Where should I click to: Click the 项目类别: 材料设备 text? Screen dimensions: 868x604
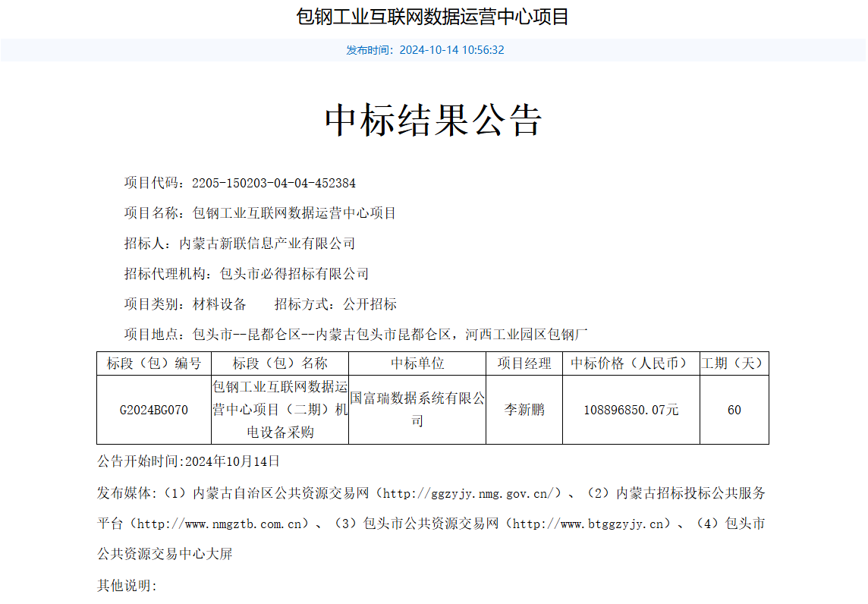(x=185, y=304)
